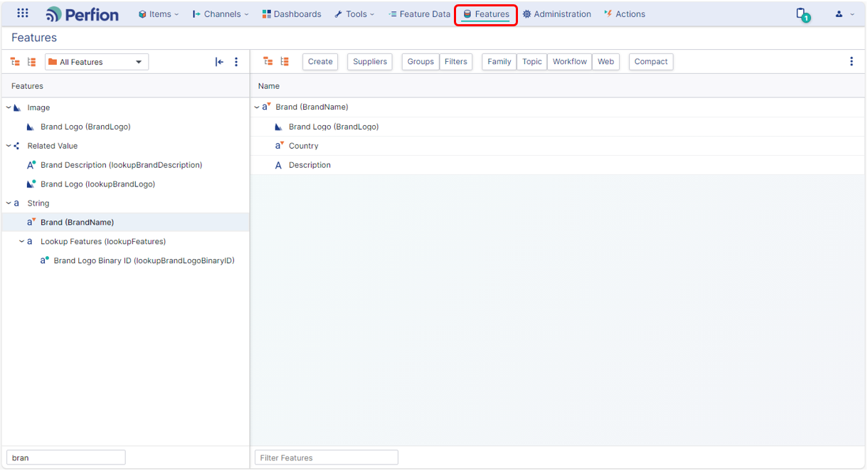Screen dimensions: 868x471
Task: Click icon beside Country row
Action: pyautogui.click(x=280, y=145)
